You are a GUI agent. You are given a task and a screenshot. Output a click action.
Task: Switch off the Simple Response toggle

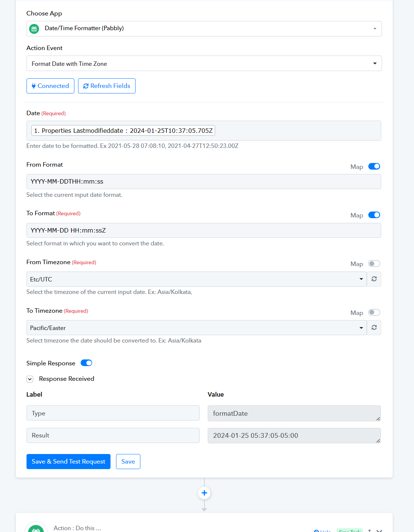point(87,363)
